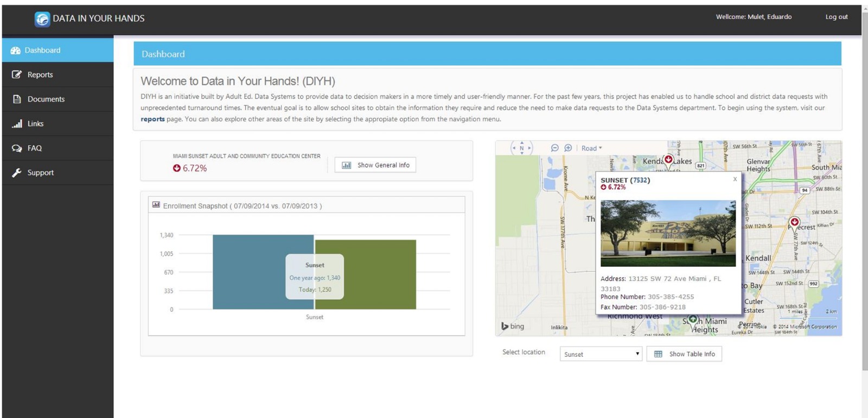Click the FAQ chat bubbles icon
This screenshot has width=868, height=418.
click(x=17, y=148)
